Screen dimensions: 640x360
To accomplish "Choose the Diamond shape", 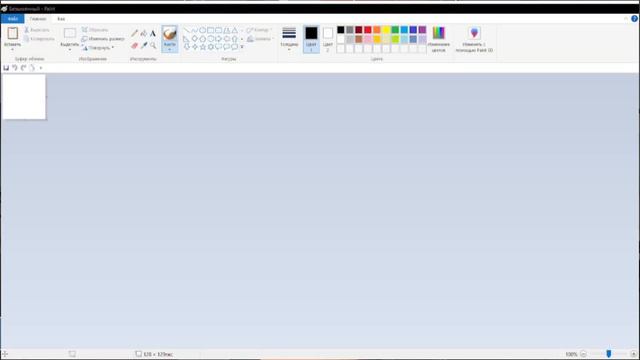I will [x=195, y=39].
